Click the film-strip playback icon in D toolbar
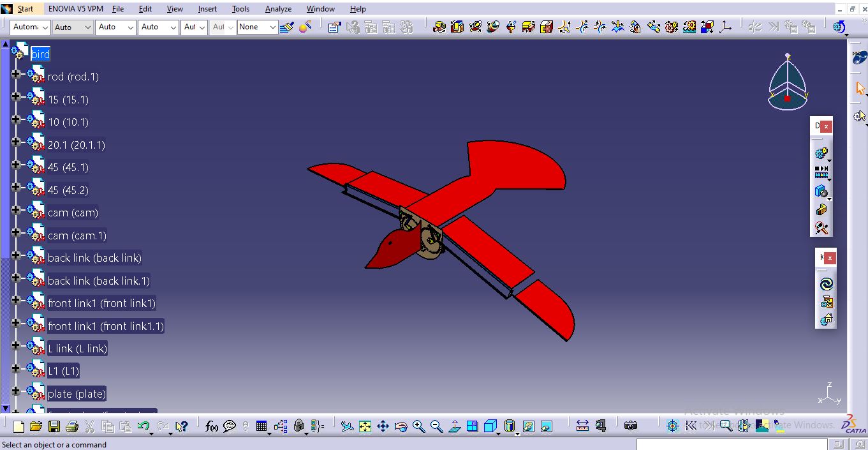 [x=821, y=172]
